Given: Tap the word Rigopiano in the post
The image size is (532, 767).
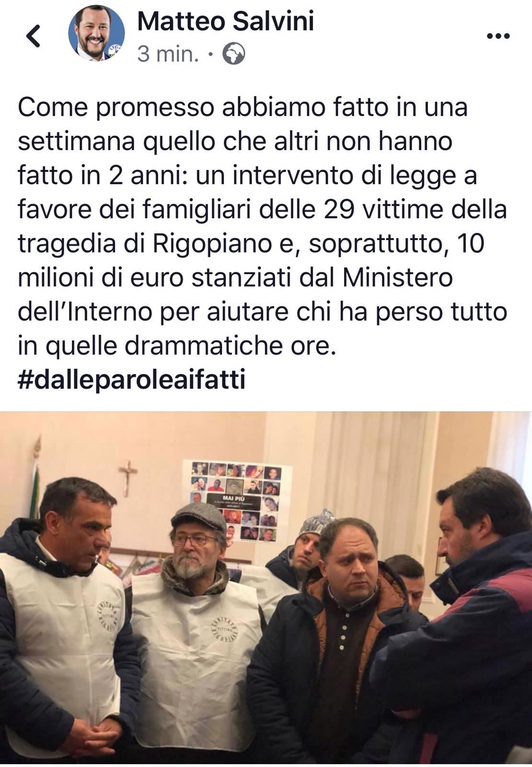Looking at the screenshot, I should click(212, 244).
